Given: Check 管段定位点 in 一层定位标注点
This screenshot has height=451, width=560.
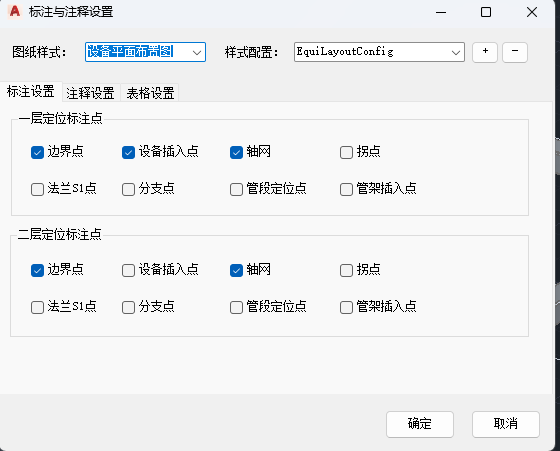Looking at the screenshot, I should (236, 190).
